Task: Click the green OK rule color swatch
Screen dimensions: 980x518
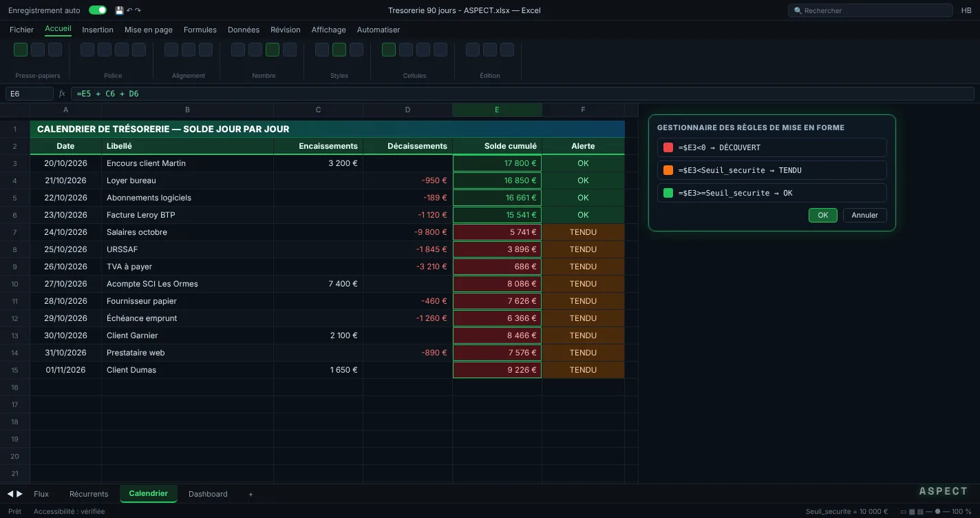Action: (668, 193)
